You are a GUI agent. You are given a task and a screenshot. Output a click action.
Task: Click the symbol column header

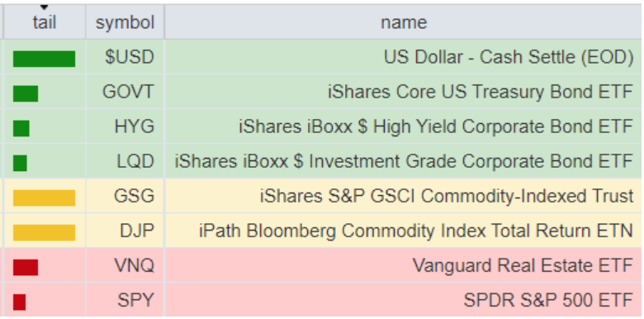click(x=125, y=22)
